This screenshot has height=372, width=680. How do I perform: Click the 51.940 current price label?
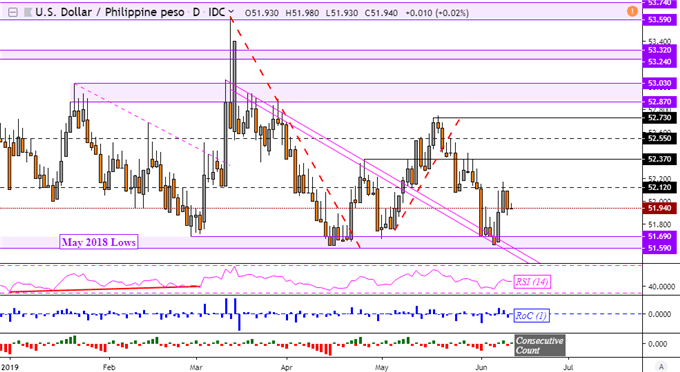coord(659,209)
